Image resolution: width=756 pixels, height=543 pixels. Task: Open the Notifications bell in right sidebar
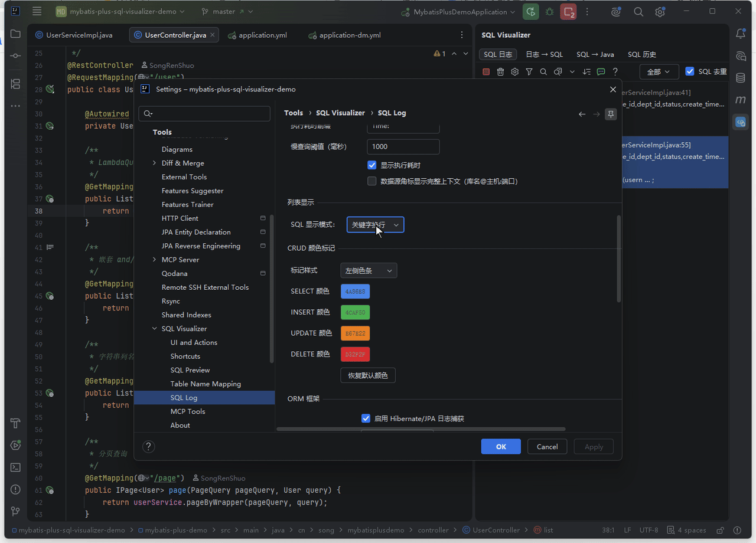[741, 34]
